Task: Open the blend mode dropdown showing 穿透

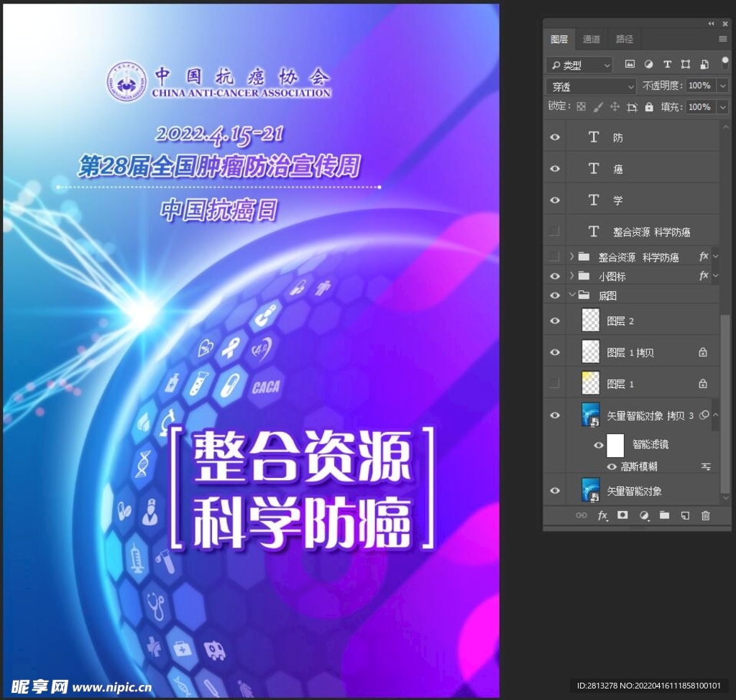Action: pyautogui.click(x=589, y=86)
